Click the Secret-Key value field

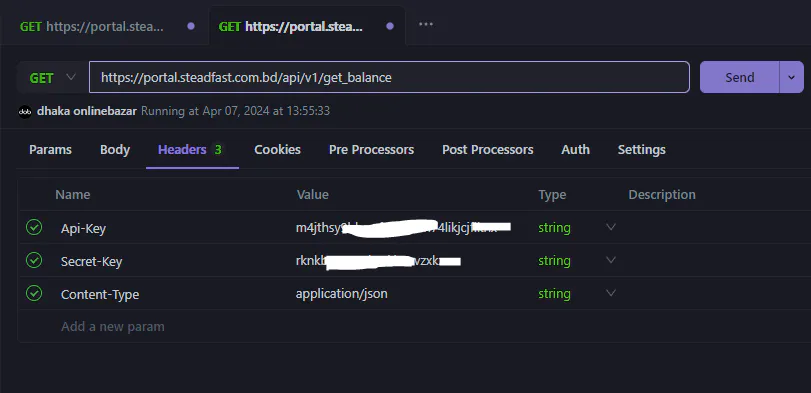pos(378,261)
